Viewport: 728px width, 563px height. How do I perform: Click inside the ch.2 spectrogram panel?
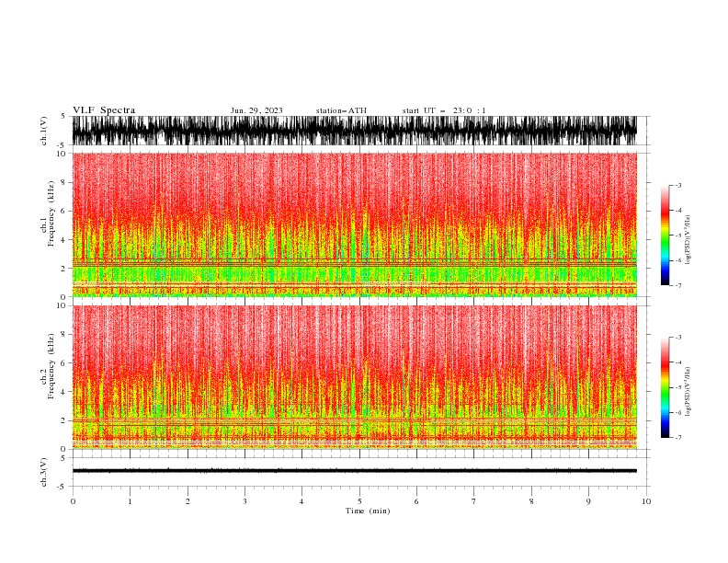(354, 377)
